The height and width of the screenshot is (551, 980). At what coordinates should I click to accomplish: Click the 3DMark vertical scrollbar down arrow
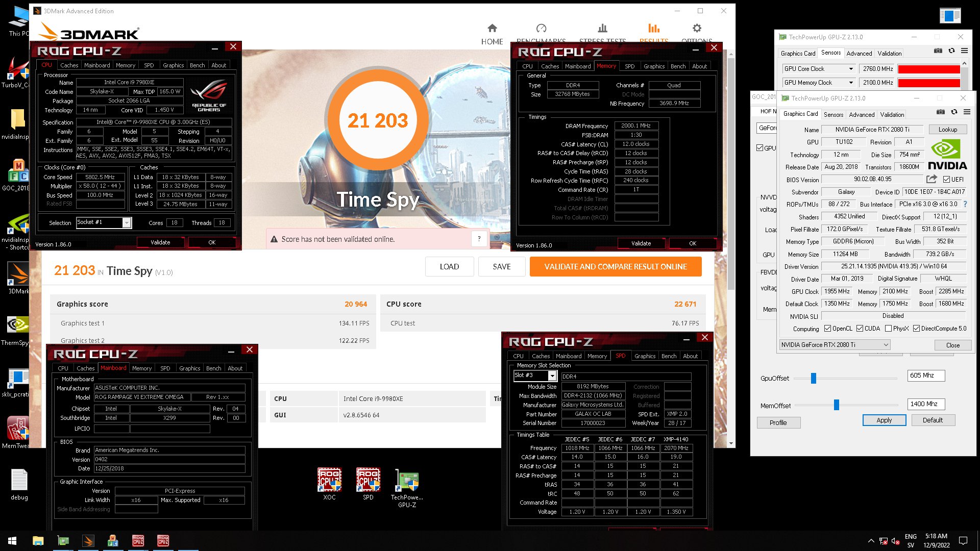731,443
